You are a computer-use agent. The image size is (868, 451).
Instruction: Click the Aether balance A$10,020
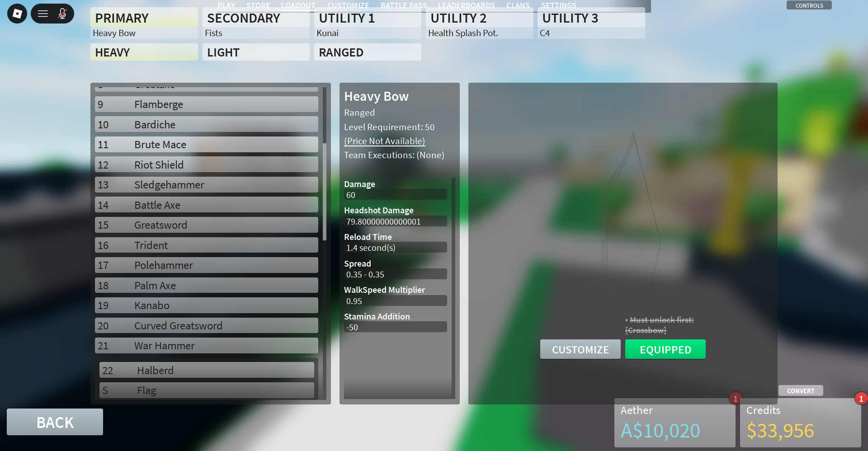click(660, 431)
